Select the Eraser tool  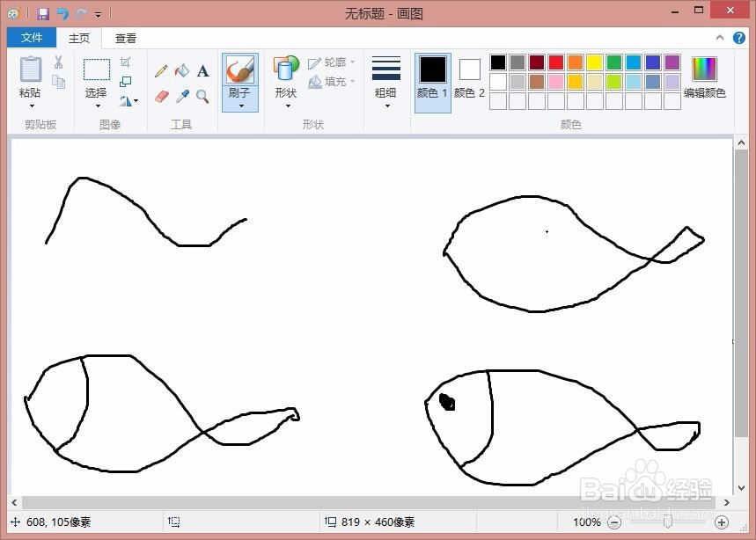tap(162, 97)
